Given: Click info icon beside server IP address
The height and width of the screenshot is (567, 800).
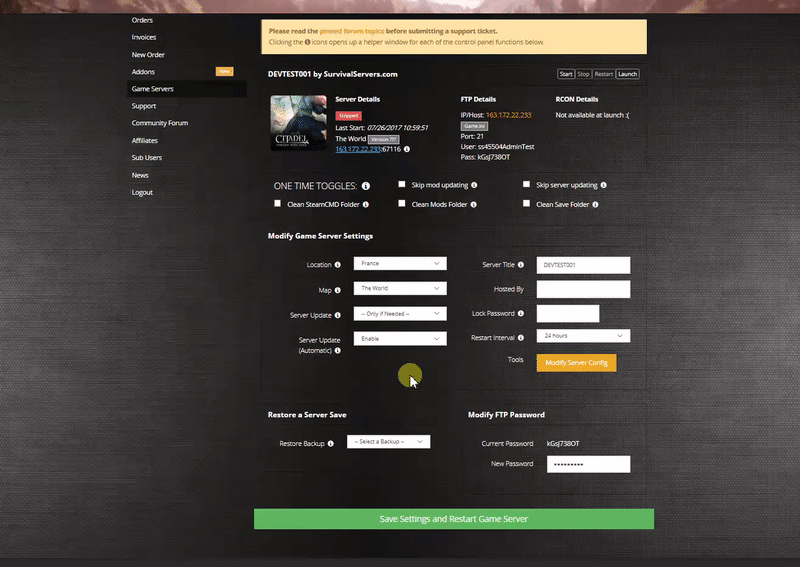Looking at the screenshot, I should point(407,149).
